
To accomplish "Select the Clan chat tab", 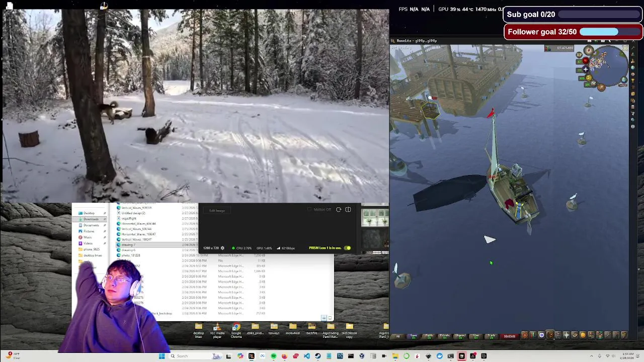I will [476, 336].
